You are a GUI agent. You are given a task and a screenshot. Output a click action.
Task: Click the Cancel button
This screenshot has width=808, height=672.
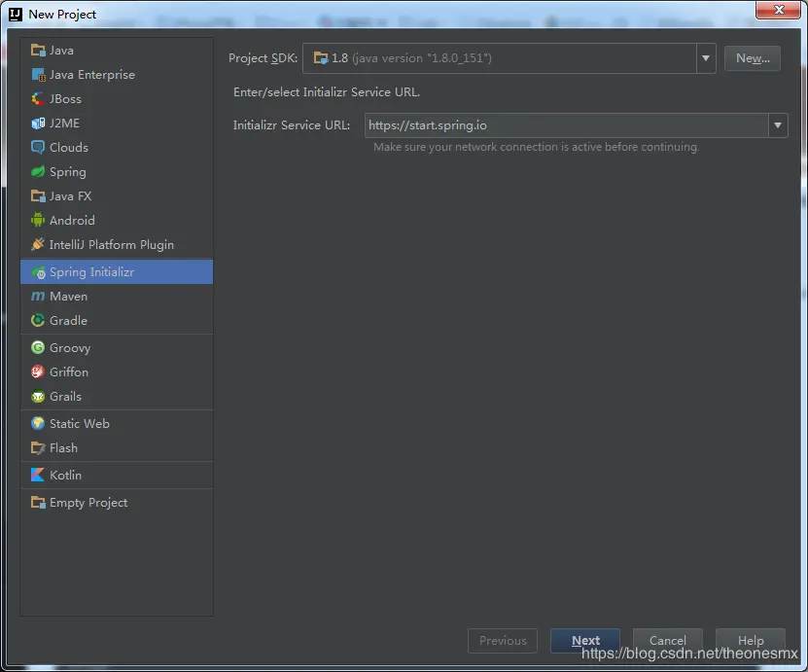tap(667, 641)
